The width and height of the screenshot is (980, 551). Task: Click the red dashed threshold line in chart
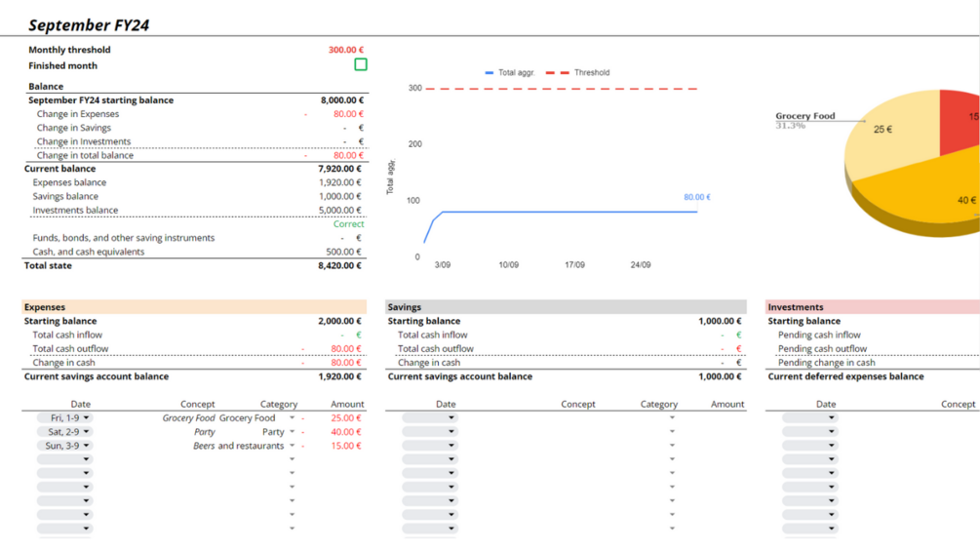coord(562,89)
